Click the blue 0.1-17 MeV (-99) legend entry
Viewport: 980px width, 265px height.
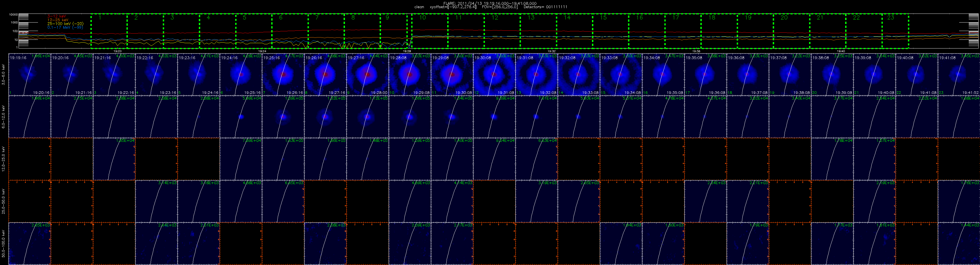click(x=65, y=27)
